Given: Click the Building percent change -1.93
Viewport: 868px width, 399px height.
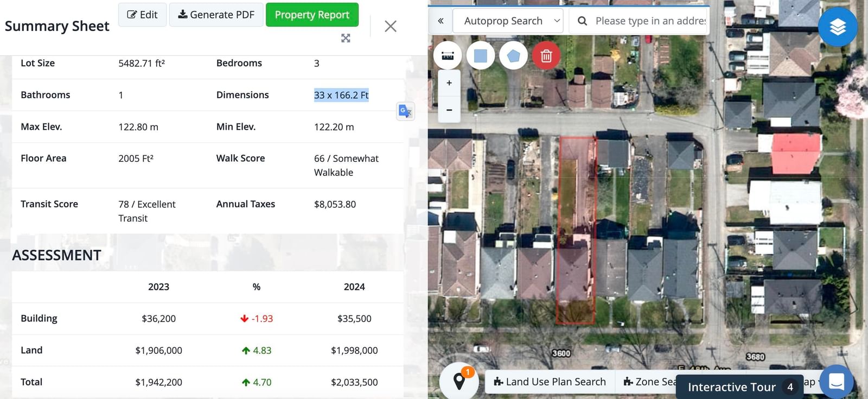Looking at the screenshot, I should point(257,319).
